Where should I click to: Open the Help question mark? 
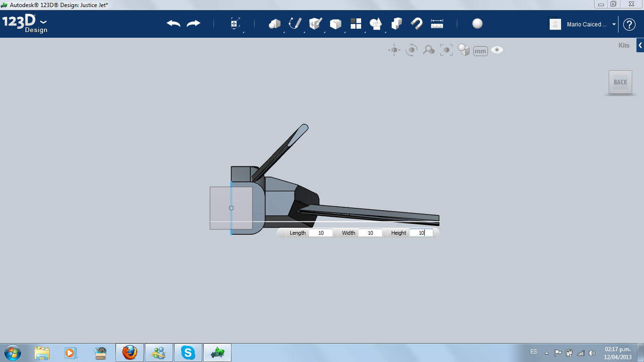tap(629, 25)
